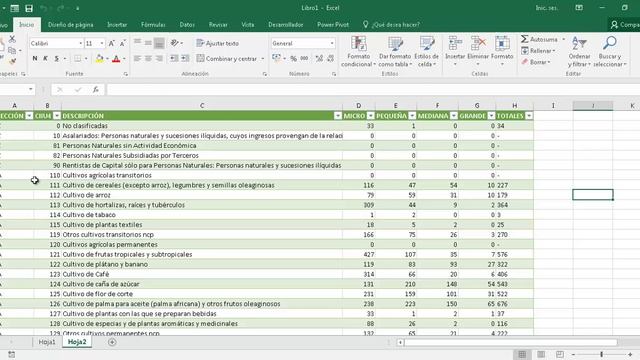Decrease decimal places icon
The height and width of the screenshot is (360, 640).
(x=330, y=59)
